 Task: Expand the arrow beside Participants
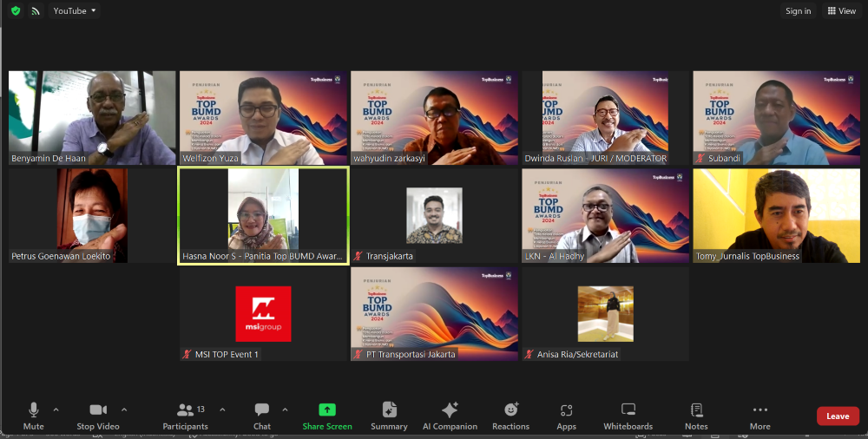click(x=222, y=410)
